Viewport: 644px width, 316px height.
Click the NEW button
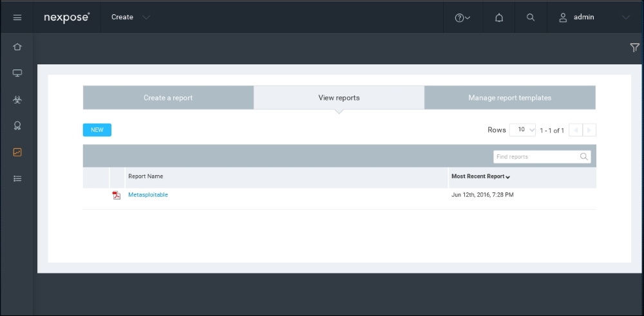click(97, 130)
